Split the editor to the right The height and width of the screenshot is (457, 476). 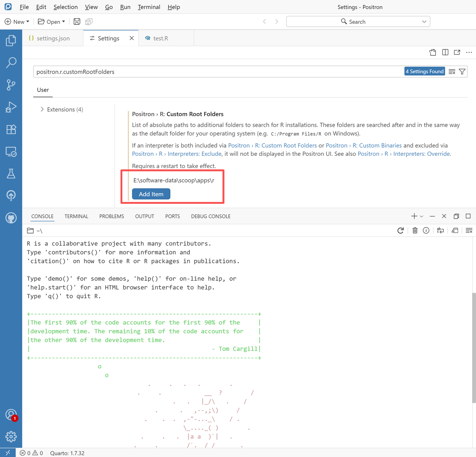pos(445,52)
